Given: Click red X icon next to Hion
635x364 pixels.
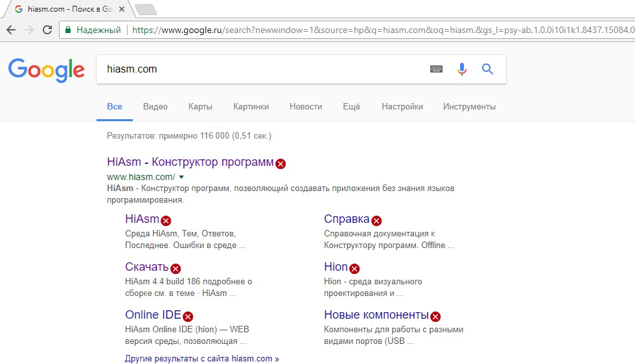Looking at the screenshot, I should (354, 269).
